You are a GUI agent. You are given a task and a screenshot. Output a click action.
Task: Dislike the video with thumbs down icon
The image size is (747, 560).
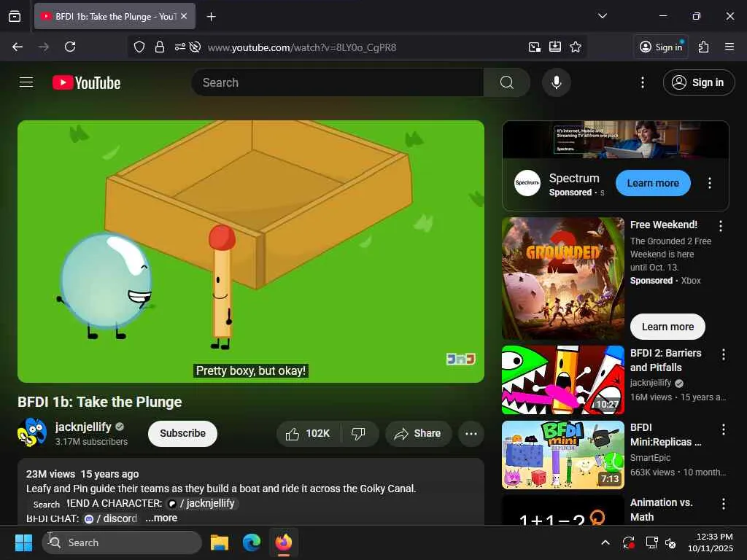(x=359, y=434)
